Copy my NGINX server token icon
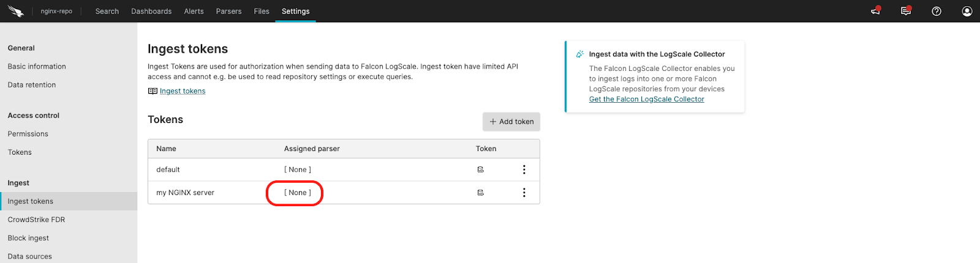 coord(481,193)
